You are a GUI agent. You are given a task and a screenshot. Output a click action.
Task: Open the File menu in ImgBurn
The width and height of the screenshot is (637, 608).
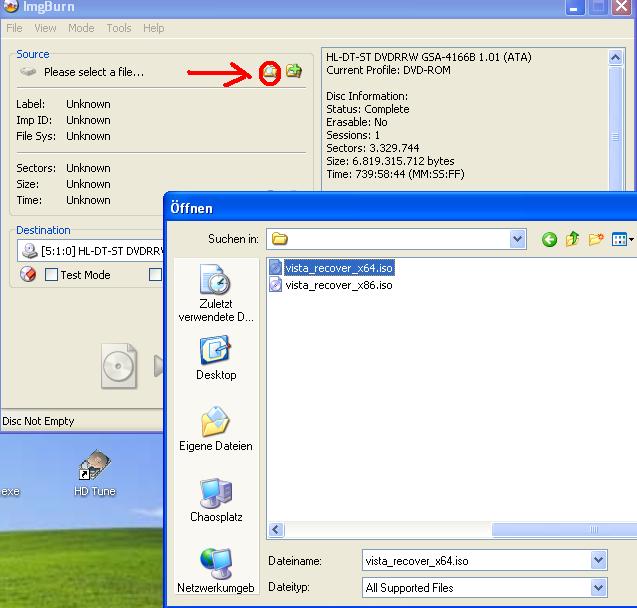[14, 28]
